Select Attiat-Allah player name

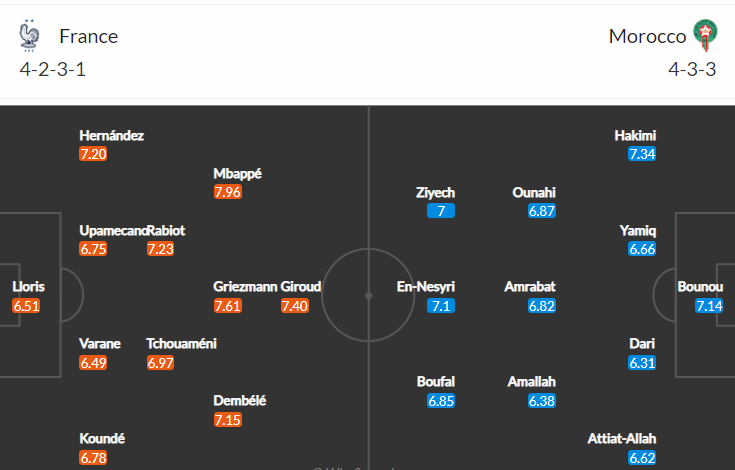(x=622, y=439)
